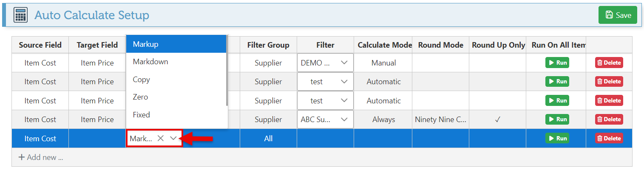The width and height of the screenshot is (644, 171).
Task: Choose Markdown in the dropdown list
Action: coord(176,62)
